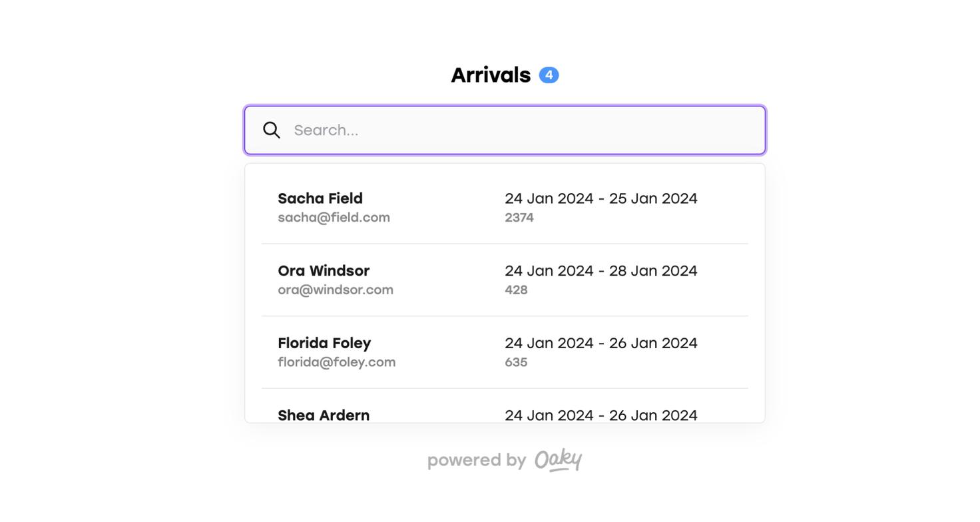Click Sacha Field's stay dates

[x=601, y=198]
